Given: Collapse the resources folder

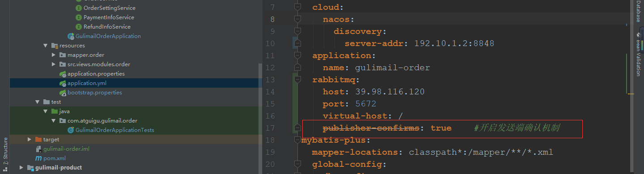Looking at the screenshot, I should pos(45,46).
